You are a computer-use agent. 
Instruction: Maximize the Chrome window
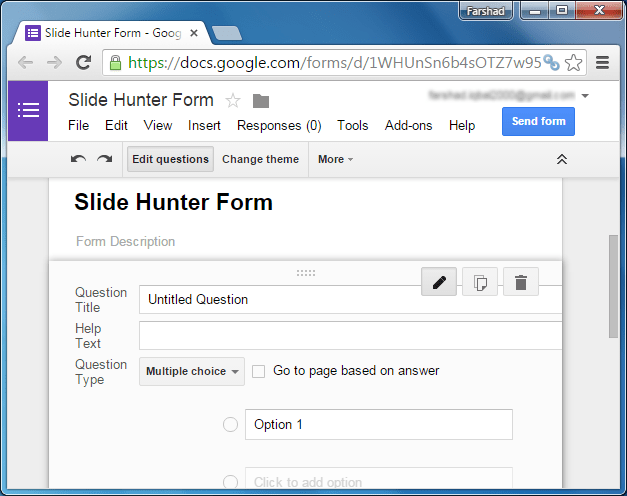coord(562,10)
